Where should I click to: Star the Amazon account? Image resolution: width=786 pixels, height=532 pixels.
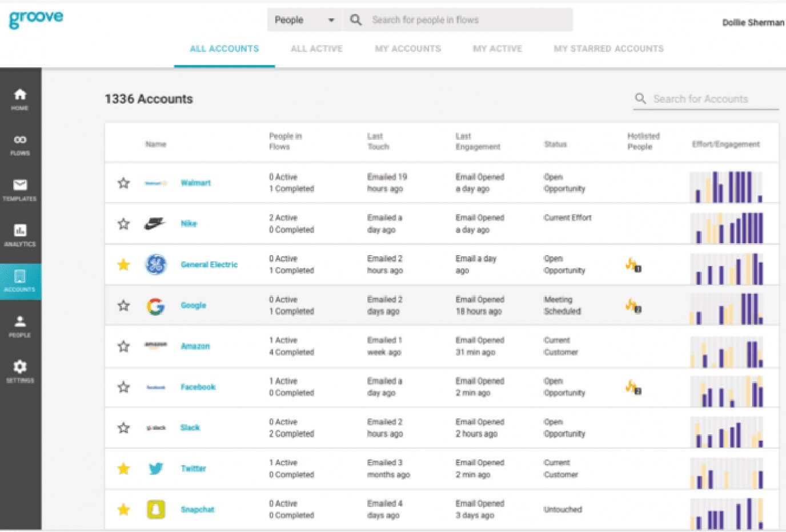pyautogui.click(x=123, y=346)
